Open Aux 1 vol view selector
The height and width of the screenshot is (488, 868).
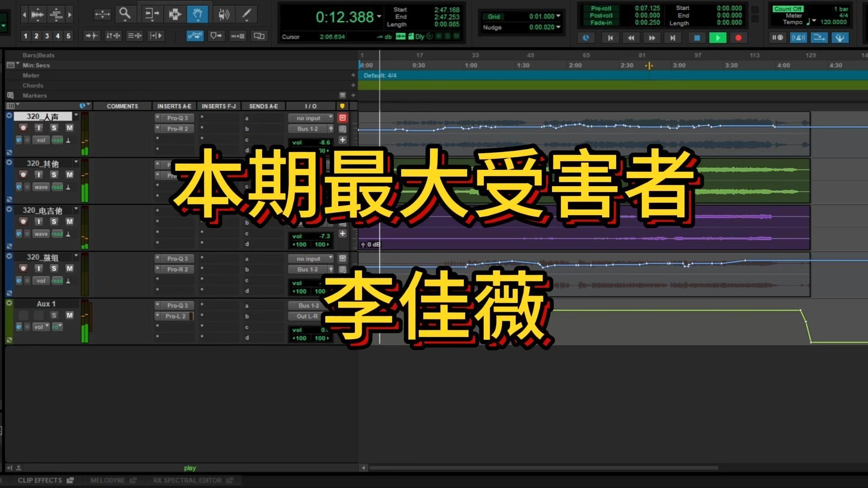click(41, 327)
